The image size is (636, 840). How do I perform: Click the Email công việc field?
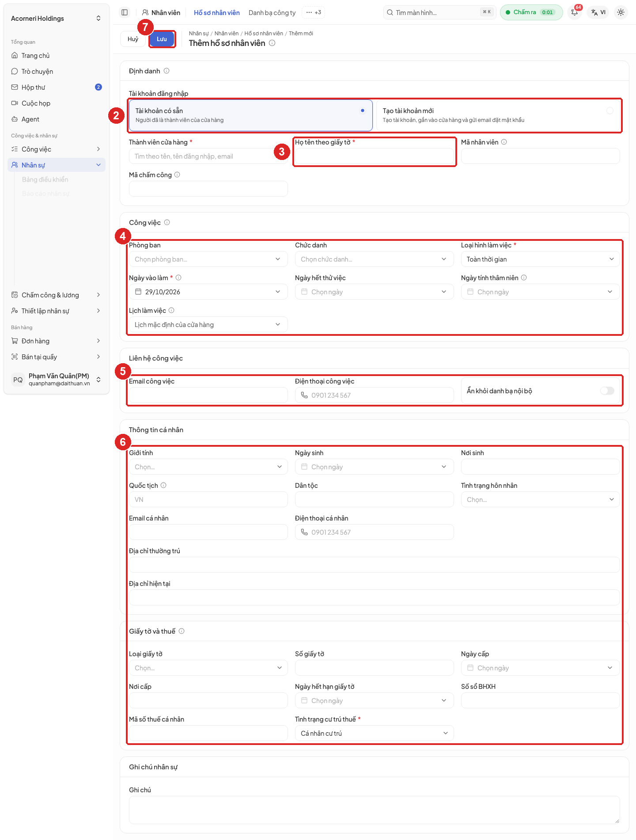click(x=208, y=395)
